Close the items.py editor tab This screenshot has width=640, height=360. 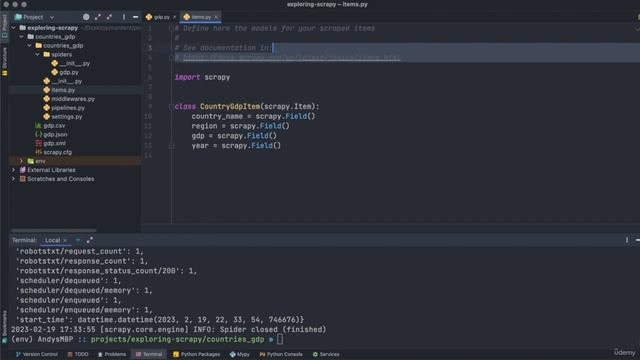pos(216,17)
